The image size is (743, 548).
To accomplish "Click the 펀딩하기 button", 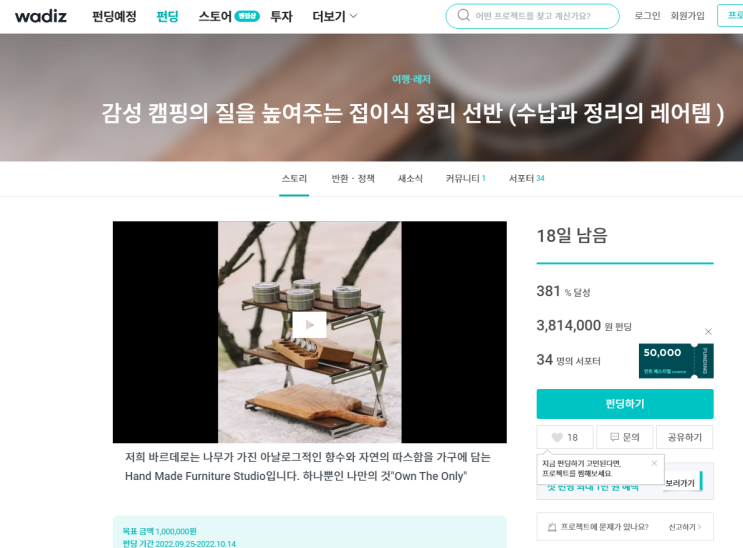I will [625, 404].
